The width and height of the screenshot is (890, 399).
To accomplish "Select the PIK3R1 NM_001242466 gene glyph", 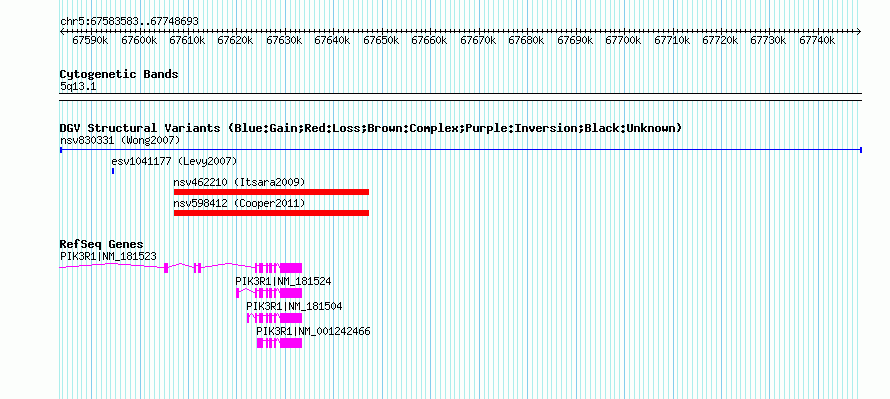I will (279, 343).
